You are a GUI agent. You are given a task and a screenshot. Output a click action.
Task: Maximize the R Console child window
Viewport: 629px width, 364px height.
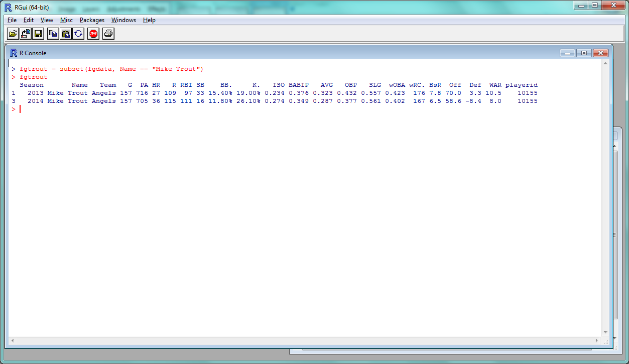point(584,53)
